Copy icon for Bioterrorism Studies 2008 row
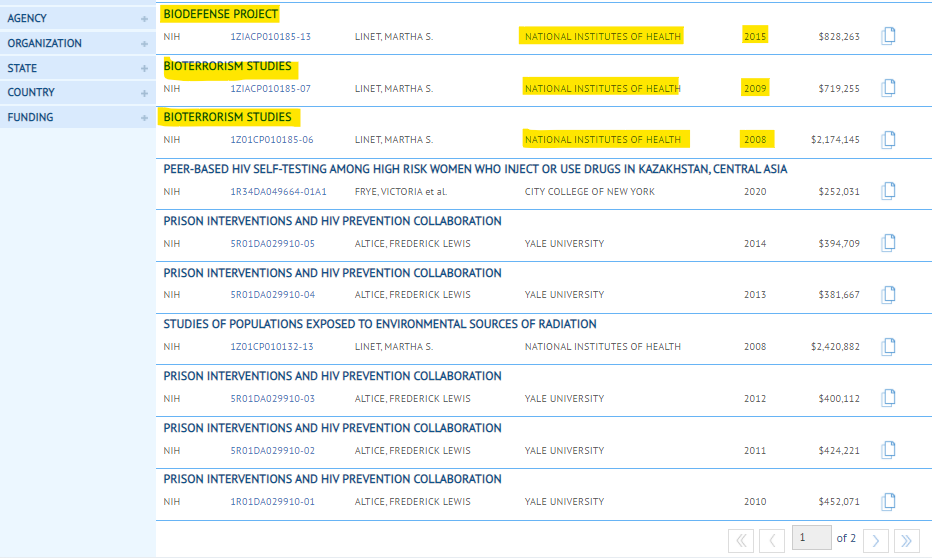932x558 pixels. pyautogui.click(x=888, y=139)
